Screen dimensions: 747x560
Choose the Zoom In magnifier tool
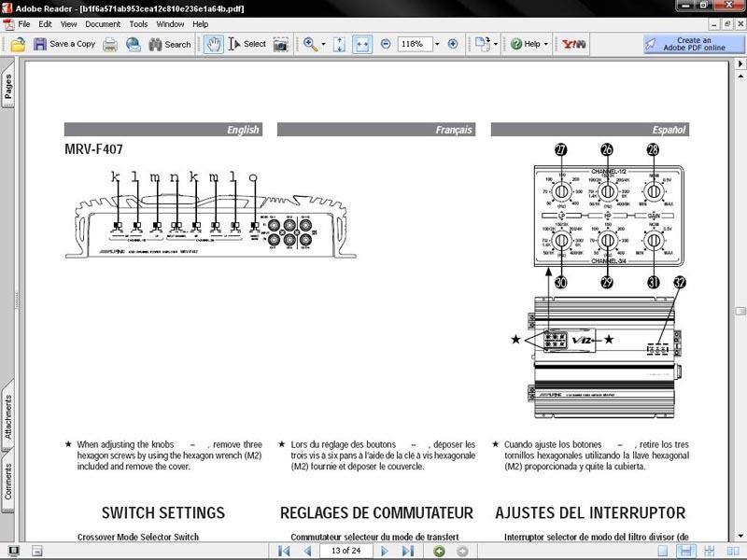pyautogui.click(x=311, y=44)
